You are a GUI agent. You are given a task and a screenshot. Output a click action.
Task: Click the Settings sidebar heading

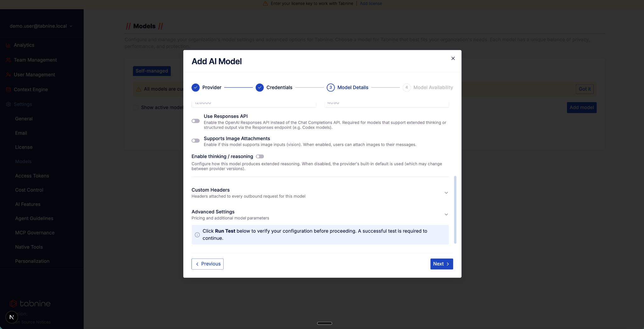click(x=23, y=104)
